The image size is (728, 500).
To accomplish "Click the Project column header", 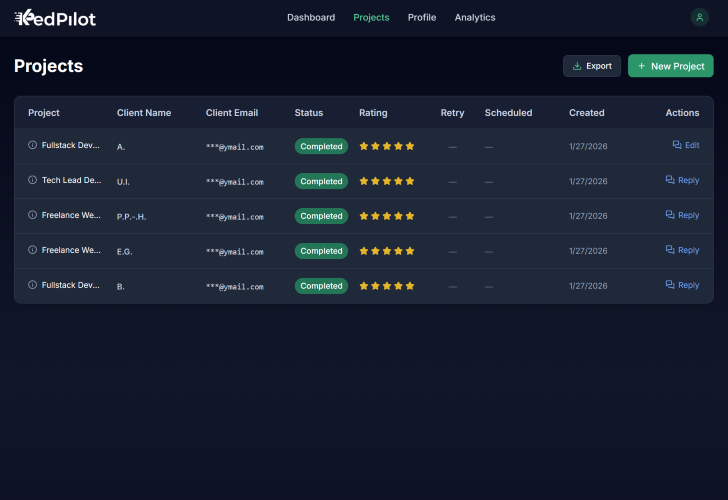I will click(44, 113).
